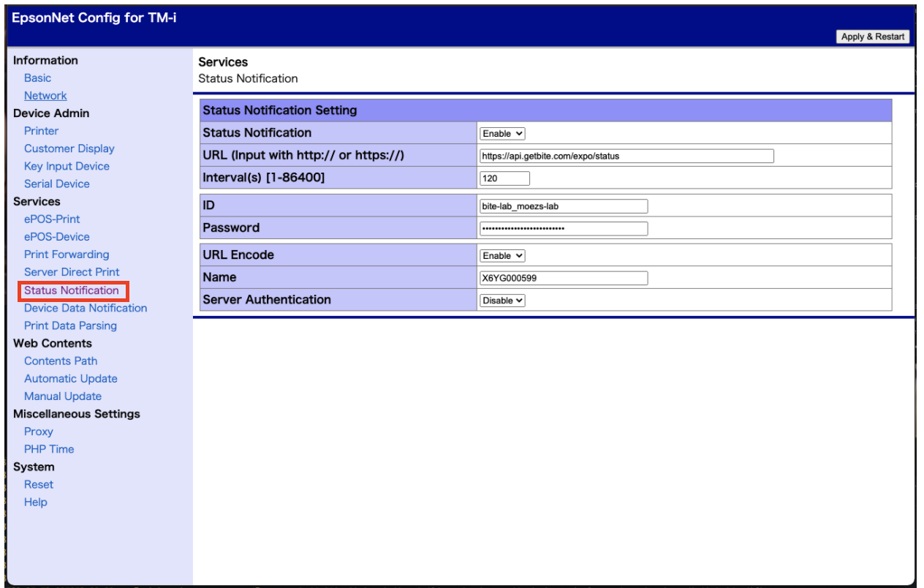Screen dimensions: 924x588
Task: Open Manual Update page
Action: [63, 396]
